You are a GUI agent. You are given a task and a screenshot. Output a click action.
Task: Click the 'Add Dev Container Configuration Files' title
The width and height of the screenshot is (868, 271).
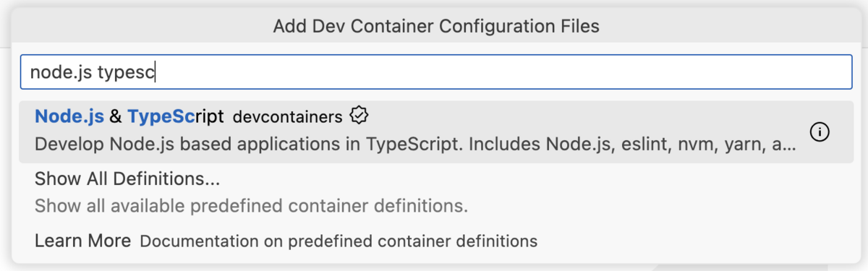436,27
